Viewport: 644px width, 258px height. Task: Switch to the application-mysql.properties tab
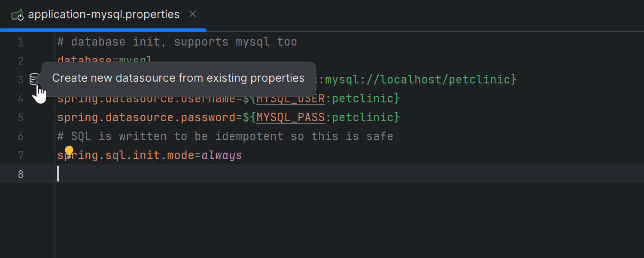pyautogui.click(x=103, y=14)
